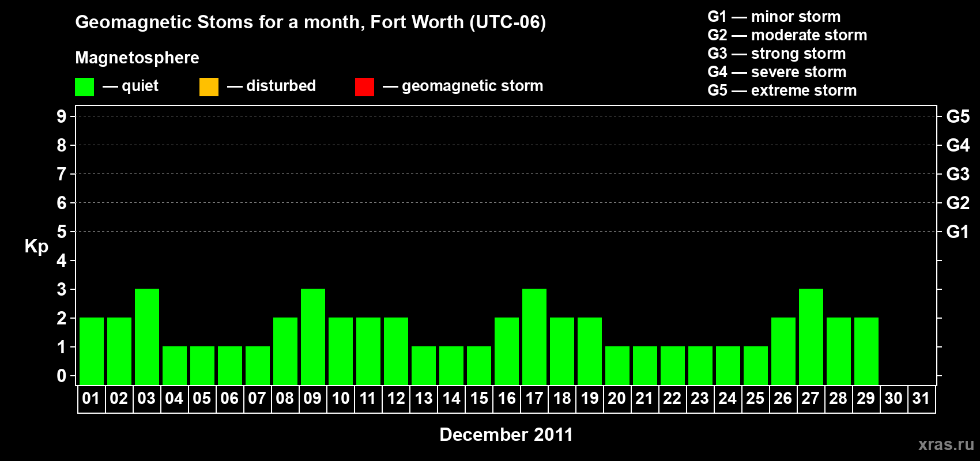The width and height of the screenshot is (980, 461).
Task: Select the bar for day 20
Action: (x=617, y=365)
